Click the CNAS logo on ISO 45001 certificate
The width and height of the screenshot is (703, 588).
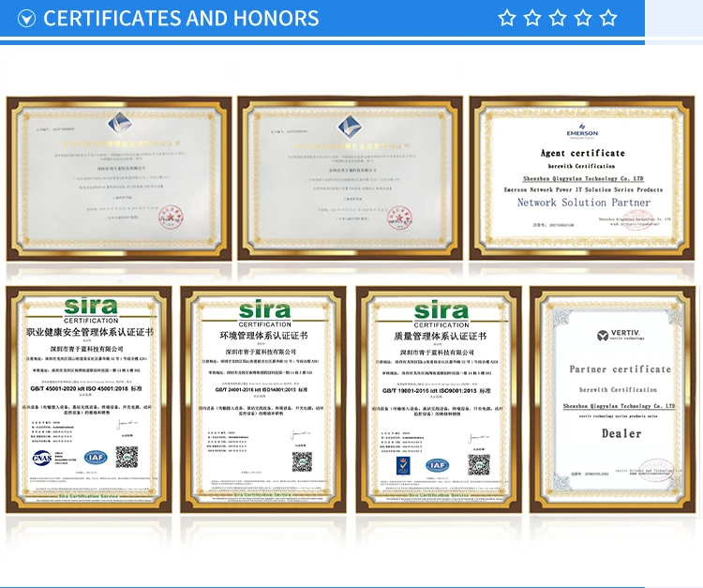pyautogui.click(x=43, y=458)
